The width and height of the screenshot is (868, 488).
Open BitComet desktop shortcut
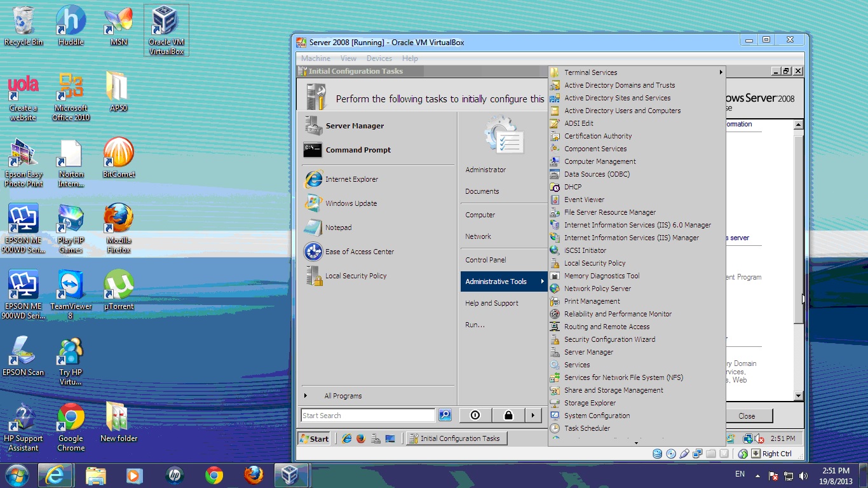(119, 158)
